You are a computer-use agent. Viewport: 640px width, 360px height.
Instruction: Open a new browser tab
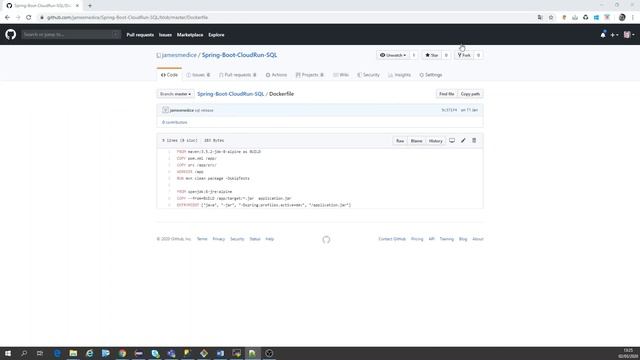click(x=90, y=6)
